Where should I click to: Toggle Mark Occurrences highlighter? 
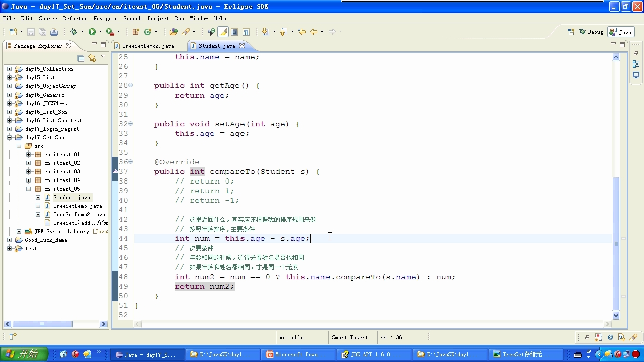tap(223, 32)
